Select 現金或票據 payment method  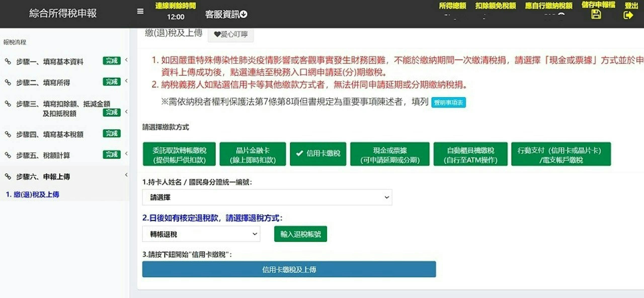(x=390, y=154)
